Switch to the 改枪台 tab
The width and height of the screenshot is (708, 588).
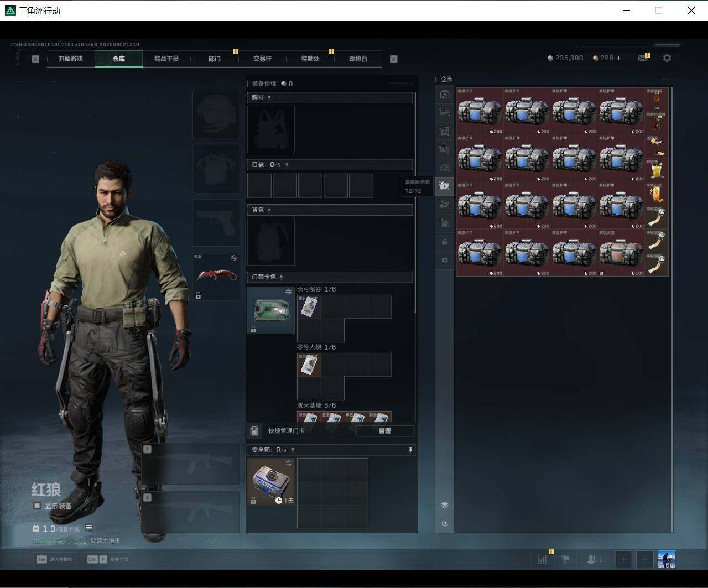pos(358,59)
